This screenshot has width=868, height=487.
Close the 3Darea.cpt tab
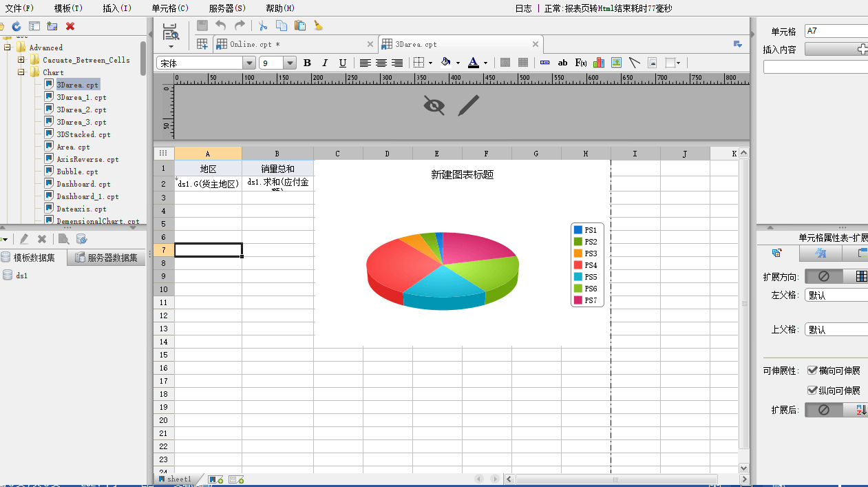point(535,44)
